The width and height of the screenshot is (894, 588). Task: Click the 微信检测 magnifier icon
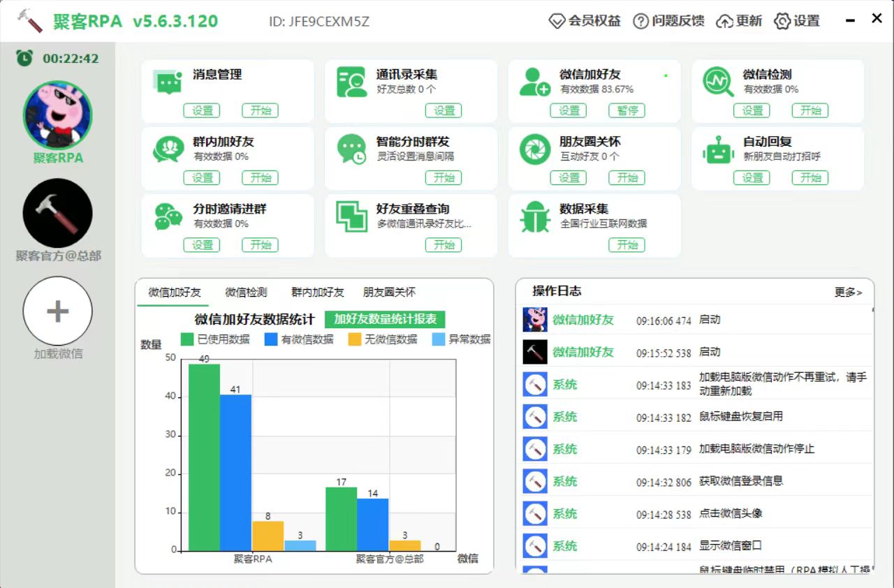(718, 82)
